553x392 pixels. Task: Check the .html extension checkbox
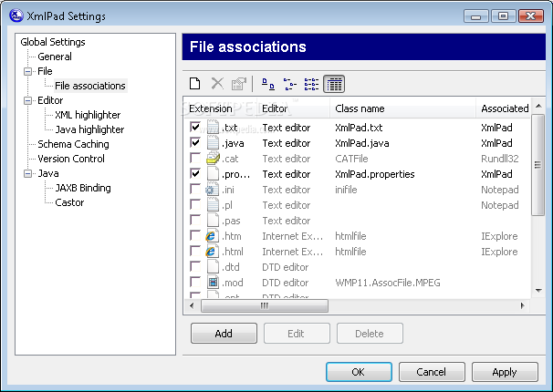point(195,251)
